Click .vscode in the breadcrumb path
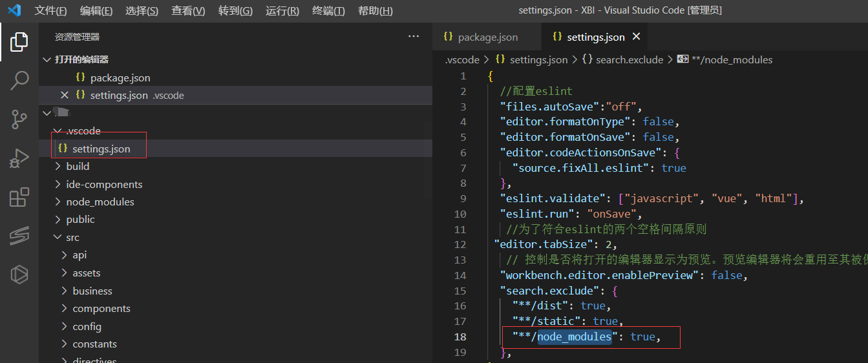868x363 pixels. pyautogui.click(x=462, y=59)
